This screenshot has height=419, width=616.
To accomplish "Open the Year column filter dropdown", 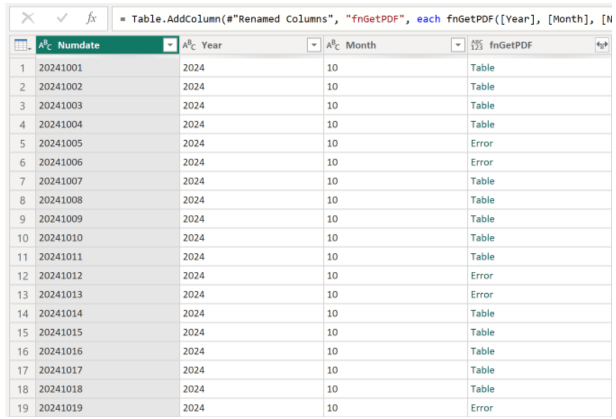I will point(313,46).
